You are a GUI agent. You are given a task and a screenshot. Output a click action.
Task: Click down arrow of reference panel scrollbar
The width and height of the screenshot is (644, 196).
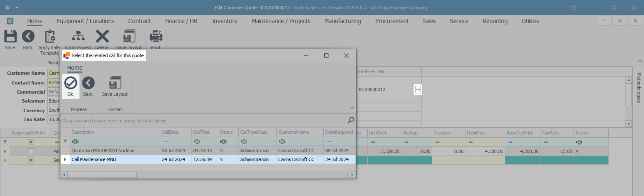(x=629, y=124)
